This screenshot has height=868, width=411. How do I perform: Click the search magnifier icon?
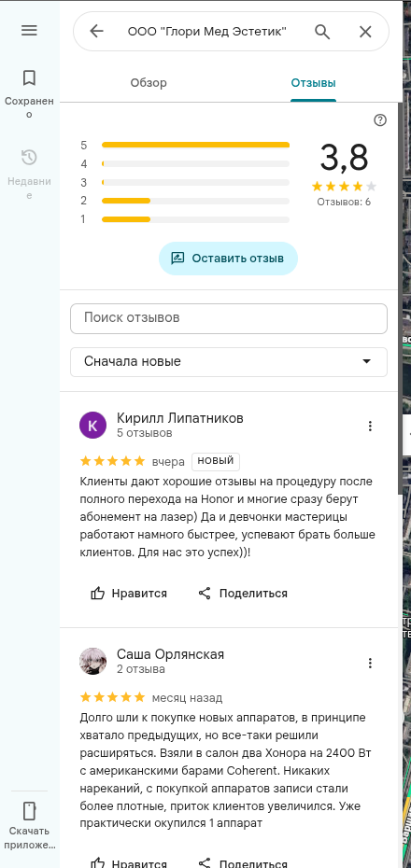click(322, 32)
